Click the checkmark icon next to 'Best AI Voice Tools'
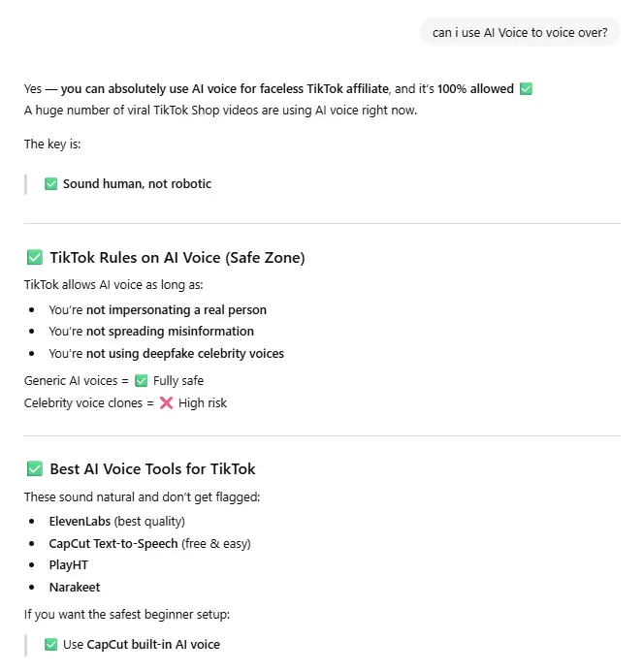Image resolution: width=644 pixels, height=672 pixels. pyautogui.click(x=35, y=469)
